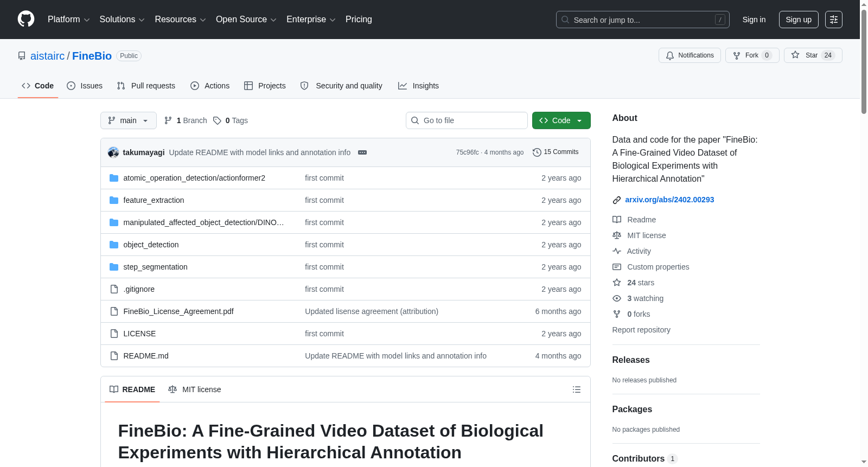
Task: Click the Sign in link
Action: pos(754,20)
